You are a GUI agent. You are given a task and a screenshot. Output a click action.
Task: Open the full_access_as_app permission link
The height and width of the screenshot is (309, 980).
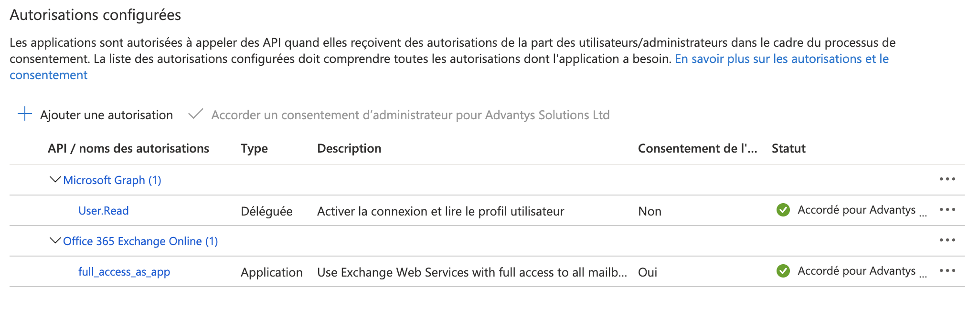tap(124, 272)
